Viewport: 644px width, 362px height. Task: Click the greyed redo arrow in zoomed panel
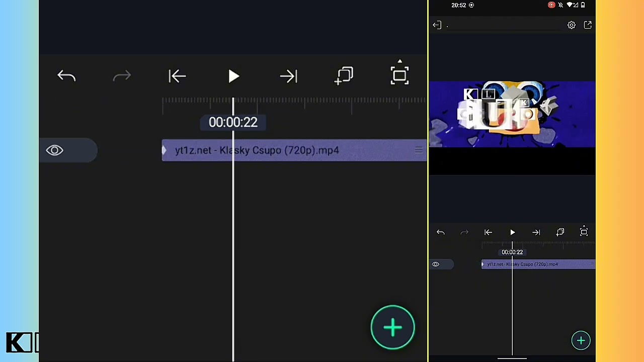(122, 76)
